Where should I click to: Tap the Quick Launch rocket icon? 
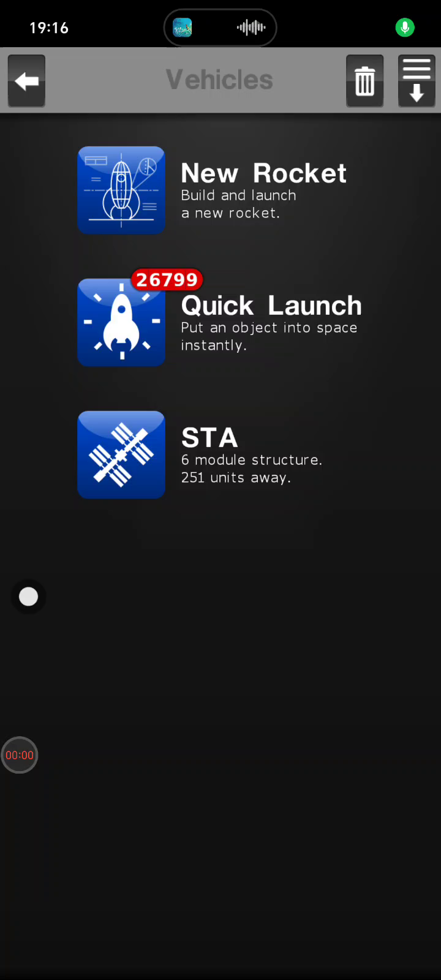pos(121,322)
